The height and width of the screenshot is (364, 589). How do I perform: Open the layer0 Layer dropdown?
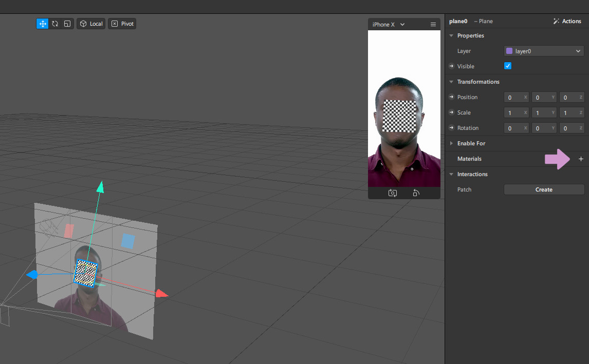tap(544, 51)
